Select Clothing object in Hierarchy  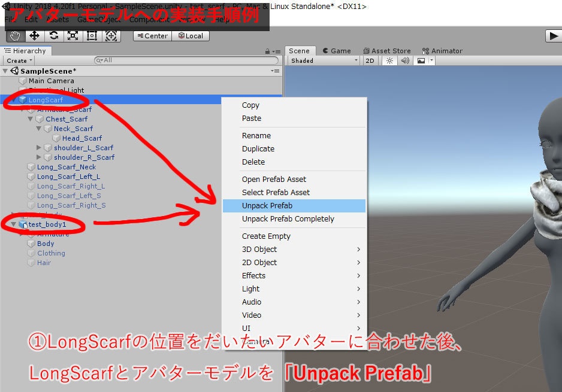[51, 253]
